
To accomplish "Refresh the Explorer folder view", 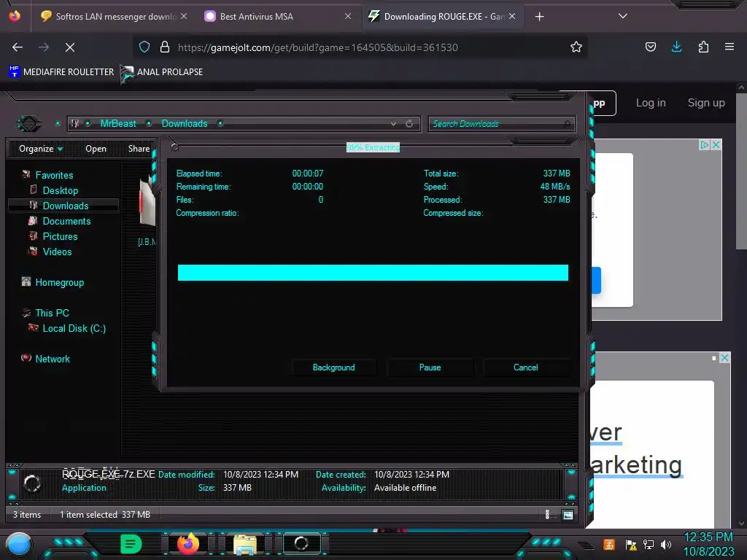I will point(409,124).
